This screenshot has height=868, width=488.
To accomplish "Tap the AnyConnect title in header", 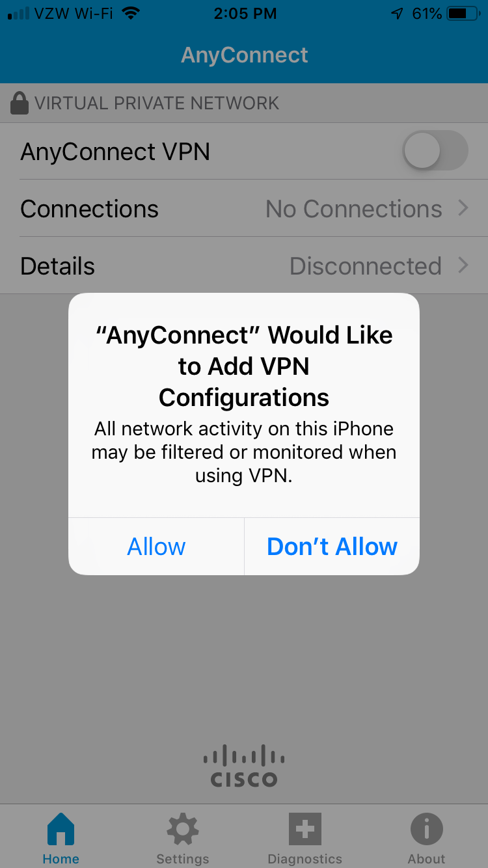I will click(x=245, y=55).
